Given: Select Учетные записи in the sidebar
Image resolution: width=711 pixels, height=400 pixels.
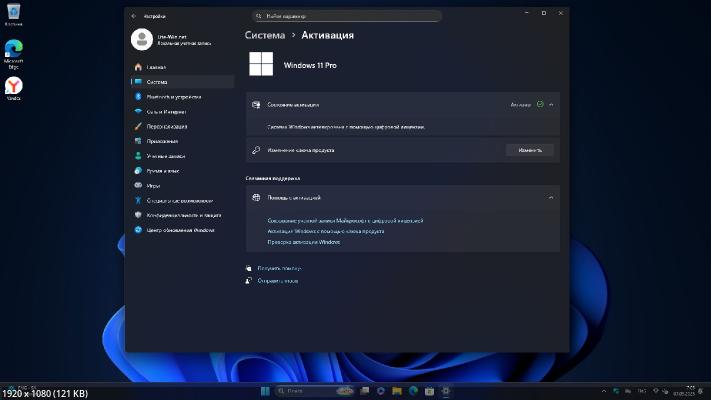Looking at the screenshot, I should tap(165, 156).
